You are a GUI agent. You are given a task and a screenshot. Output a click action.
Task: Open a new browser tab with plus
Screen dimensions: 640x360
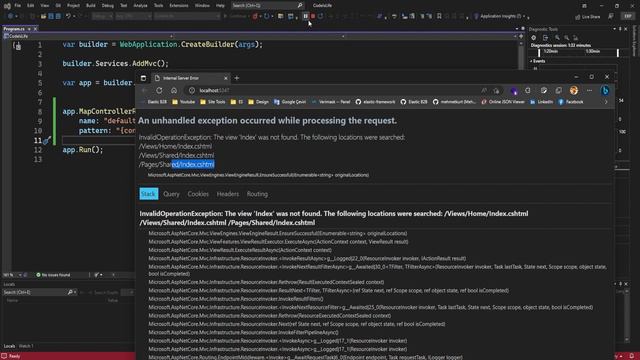(237, 78)
